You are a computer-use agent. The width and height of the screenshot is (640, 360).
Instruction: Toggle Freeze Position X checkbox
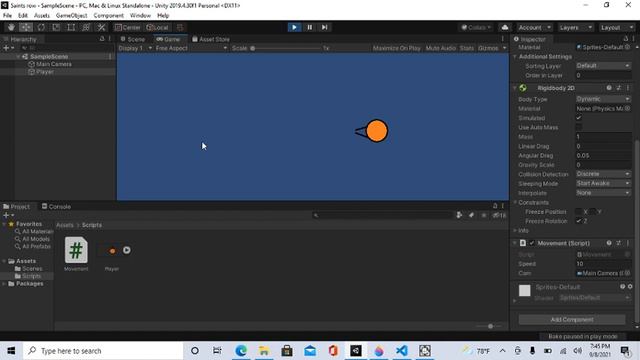click(x=579, y=211)
